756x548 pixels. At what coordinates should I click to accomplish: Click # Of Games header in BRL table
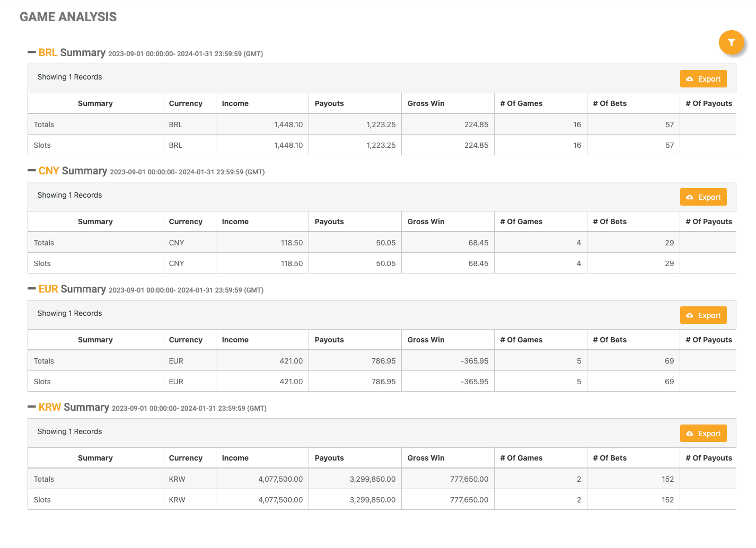coord(521,103)
